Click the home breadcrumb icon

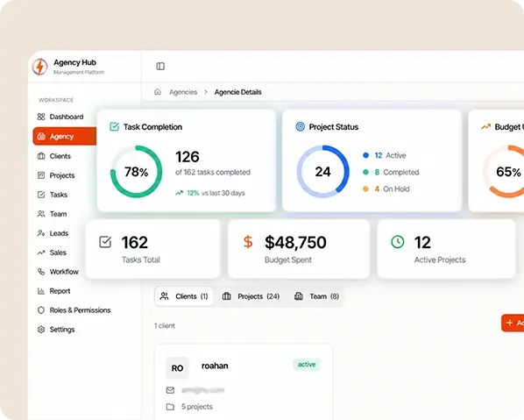(x=158, y=91)
